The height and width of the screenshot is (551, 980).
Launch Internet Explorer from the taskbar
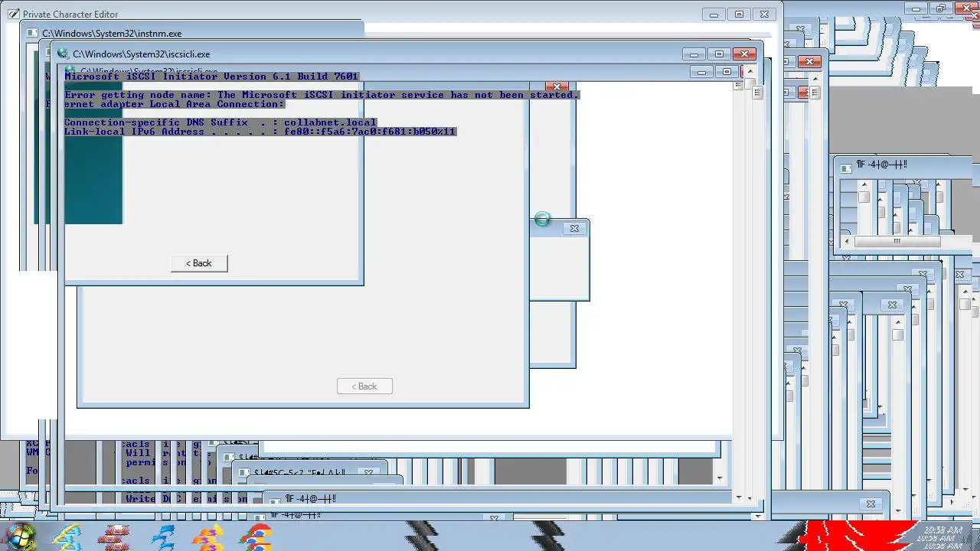pyautogui.click(x=66, y=536)
